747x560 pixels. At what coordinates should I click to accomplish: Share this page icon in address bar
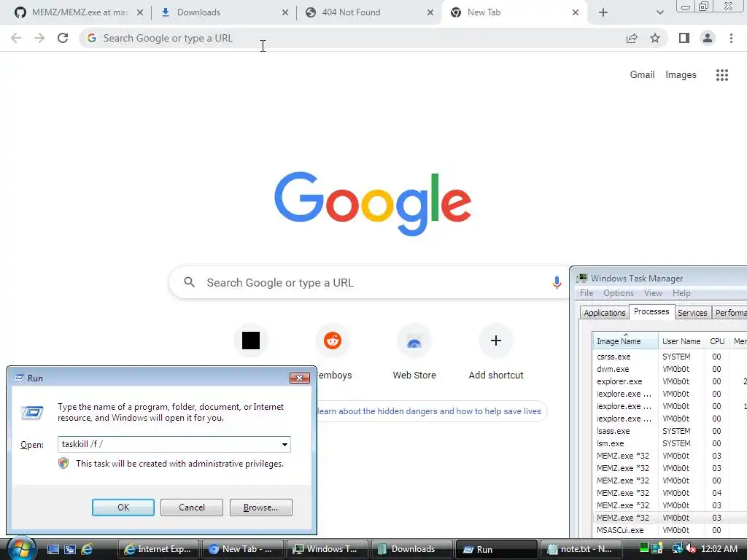tap(632, 38)
